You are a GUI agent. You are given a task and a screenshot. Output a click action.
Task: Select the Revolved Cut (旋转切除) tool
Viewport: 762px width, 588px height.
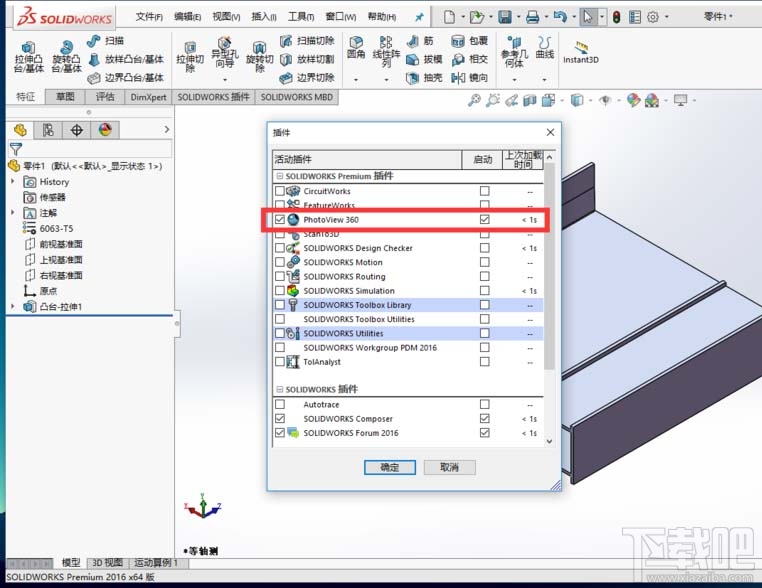click(260, 56)
